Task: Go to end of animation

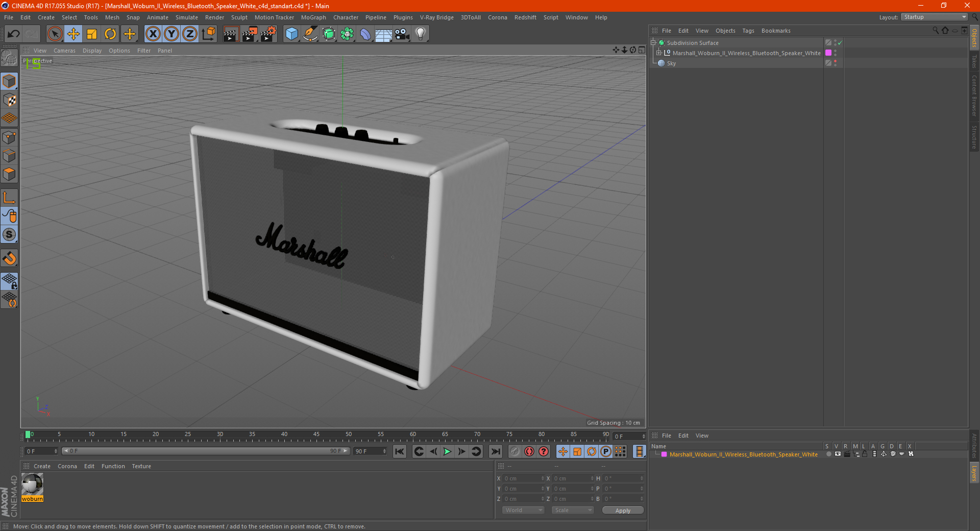Action: coord(495,451)
